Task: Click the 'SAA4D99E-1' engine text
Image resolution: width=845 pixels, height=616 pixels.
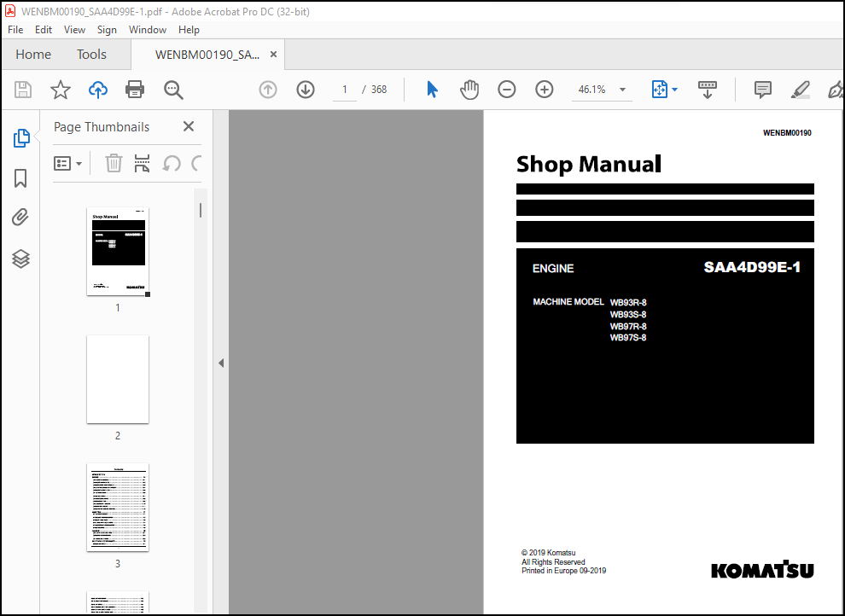Action: (752, 267)
